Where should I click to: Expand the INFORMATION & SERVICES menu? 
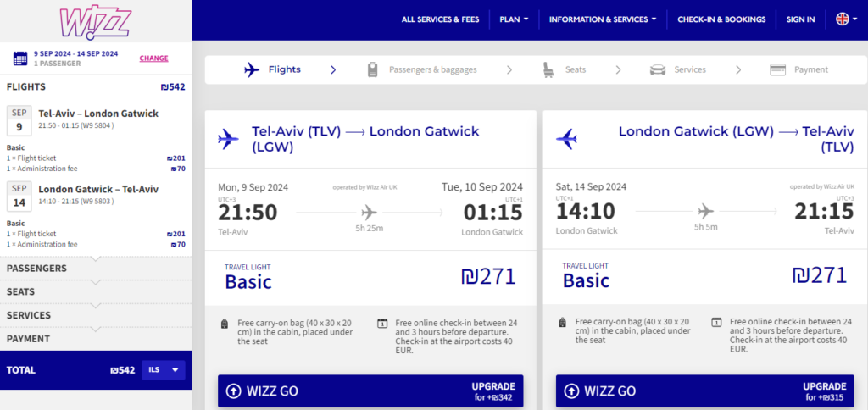(603, 19)
